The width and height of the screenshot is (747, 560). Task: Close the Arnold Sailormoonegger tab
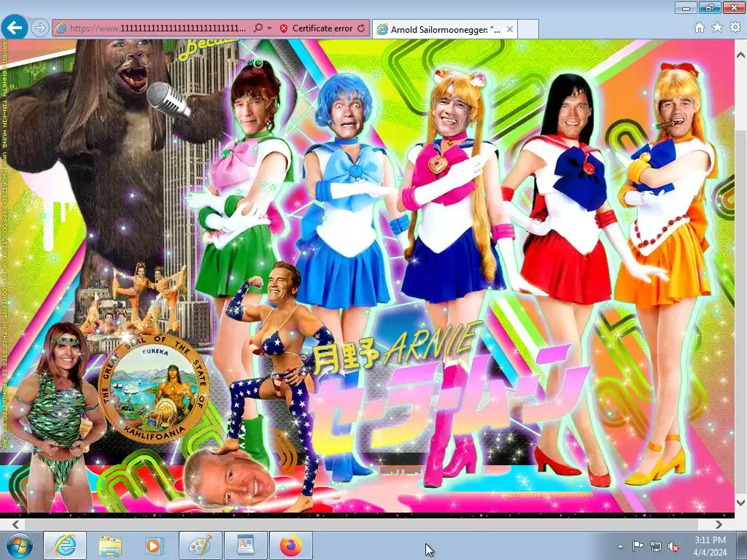coord(510,29)
